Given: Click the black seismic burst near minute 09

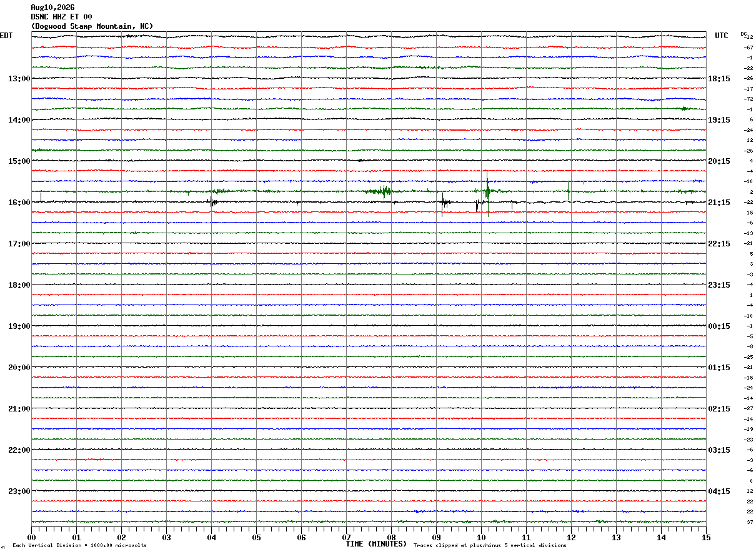Looking at the screenshot, I should point(444,203).
